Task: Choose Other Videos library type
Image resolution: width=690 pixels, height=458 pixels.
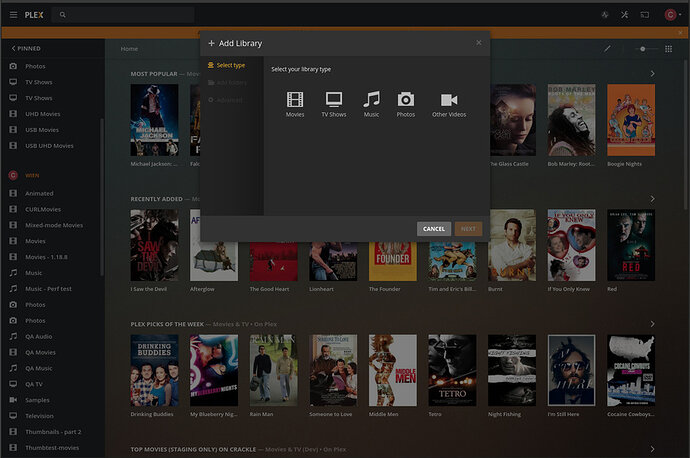Action: click(449, 104)
